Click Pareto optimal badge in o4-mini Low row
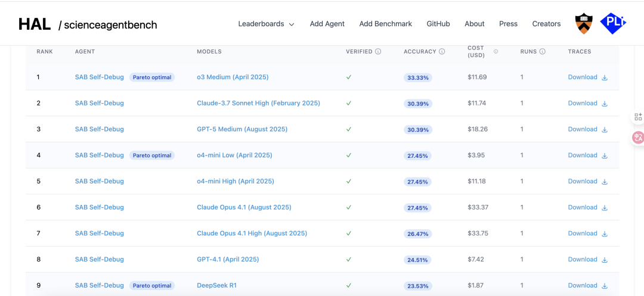Image resolution: width=644 pixels, height=296 pixels. point(153,155)
